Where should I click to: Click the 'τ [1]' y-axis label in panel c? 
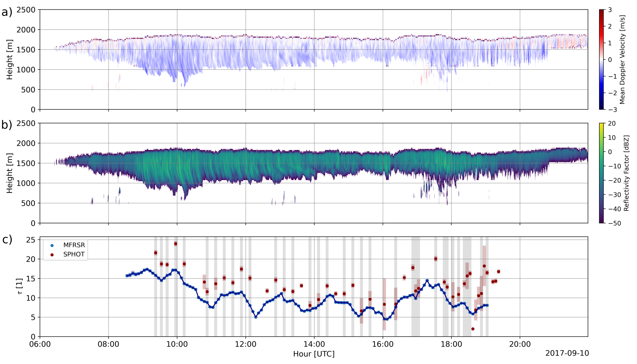click(x=20, y=287)
